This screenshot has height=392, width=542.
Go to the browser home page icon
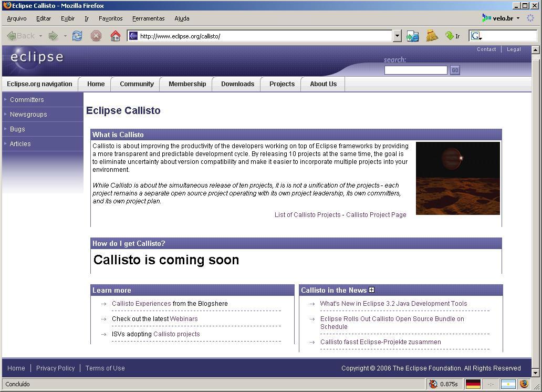coord(116,36)
